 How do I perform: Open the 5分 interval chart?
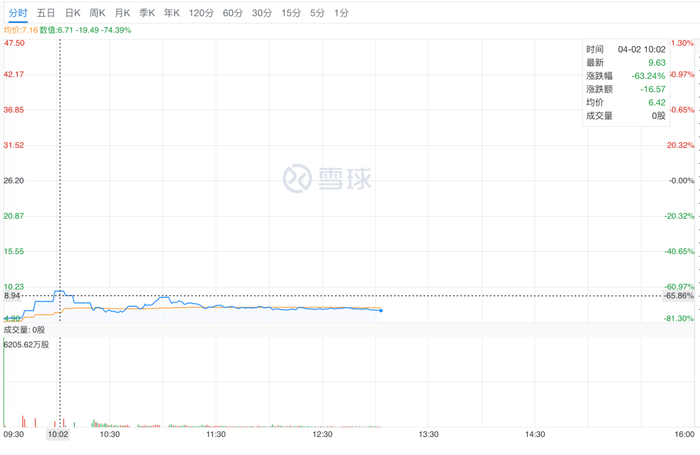pyautogui.click(x=317, y=13)
